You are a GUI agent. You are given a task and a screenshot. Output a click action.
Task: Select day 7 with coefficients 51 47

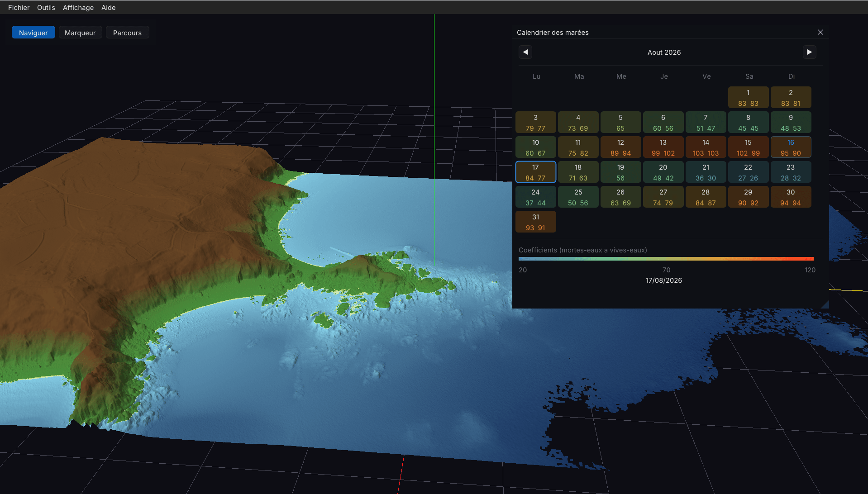[706, 123]
